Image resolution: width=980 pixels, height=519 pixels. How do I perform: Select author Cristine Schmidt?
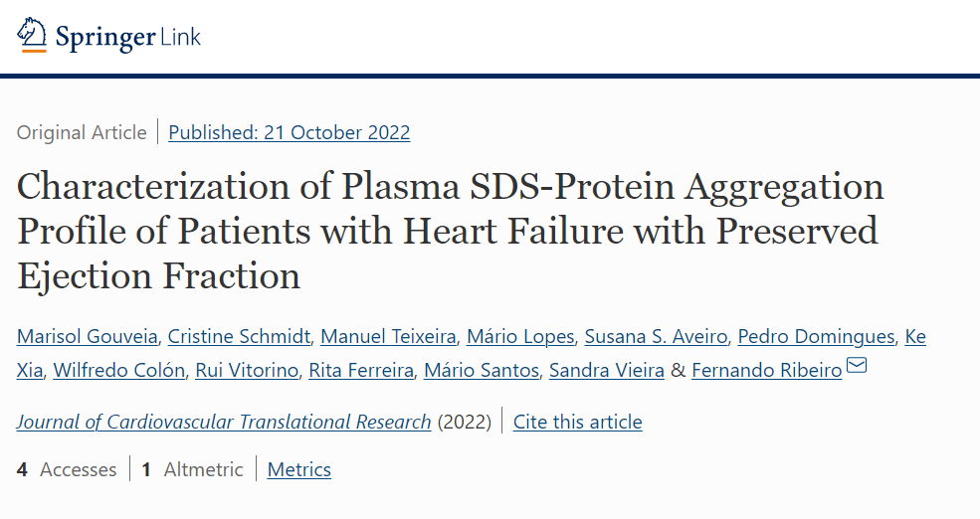point(239,337)
